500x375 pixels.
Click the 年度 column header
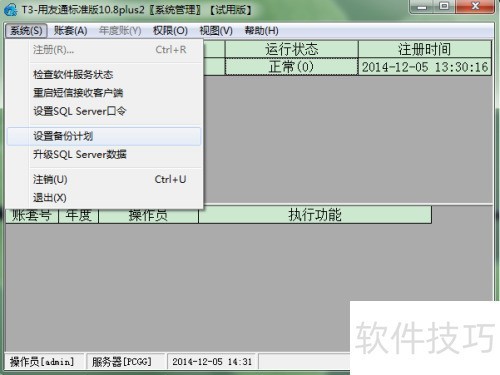(79, 216)
